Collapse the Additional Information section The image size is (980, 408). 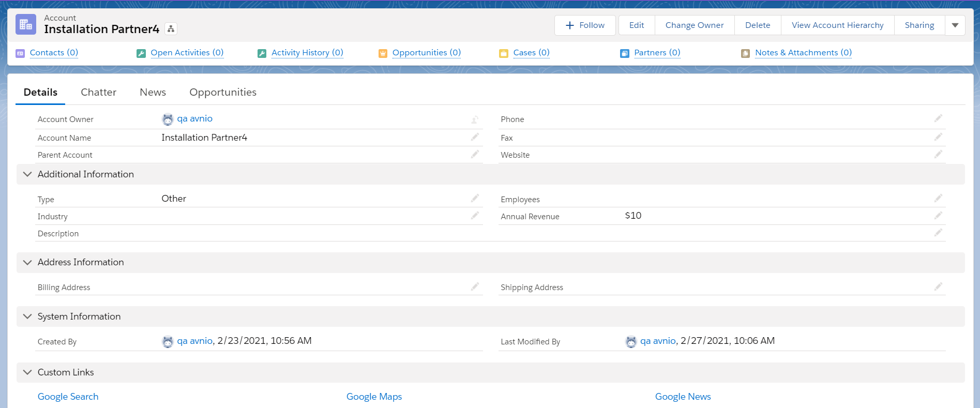27,174
